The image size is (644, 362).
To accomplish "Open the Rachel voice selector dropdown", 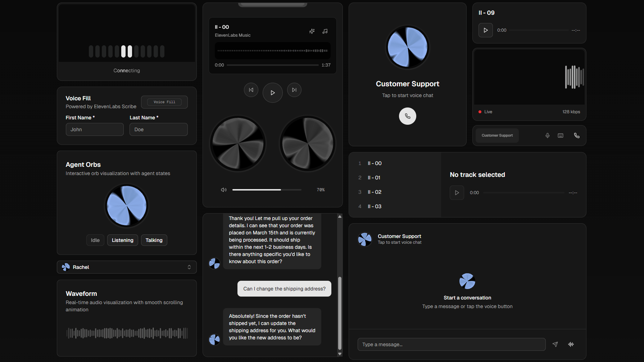I will [127, 267].
